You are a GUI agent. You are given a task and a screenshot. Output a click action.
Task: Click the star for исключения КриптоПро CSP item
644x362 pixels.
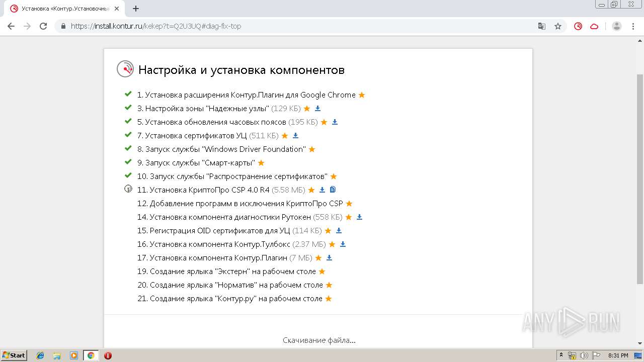coord(349,204)
